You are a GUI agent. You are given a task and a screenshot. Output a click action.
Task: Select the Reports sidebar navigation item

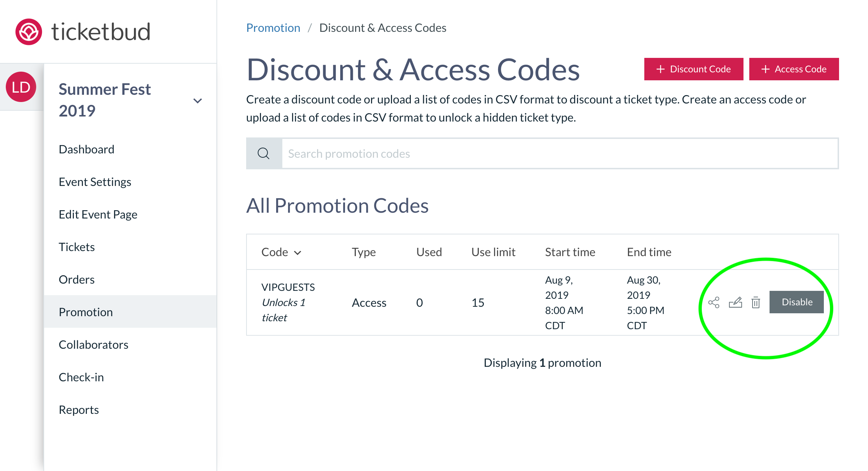click(x=78, y=410)
